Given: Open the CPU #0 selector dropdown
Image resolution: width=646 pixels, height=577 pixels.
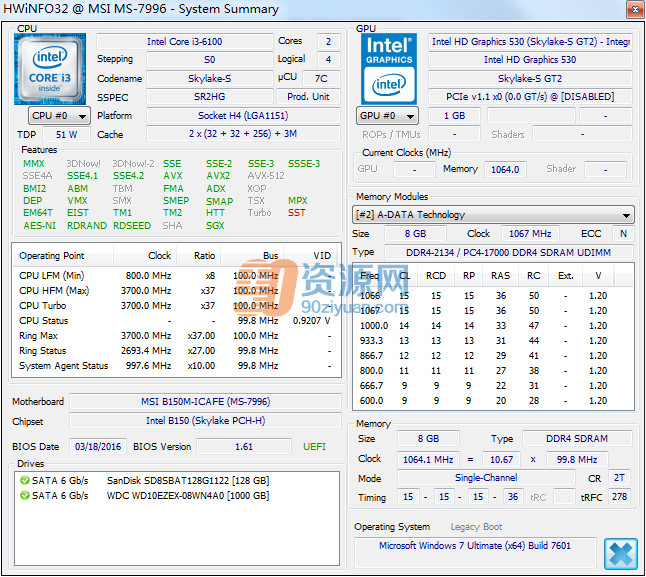Looking at the screenshot, I should tap(59, 116).
